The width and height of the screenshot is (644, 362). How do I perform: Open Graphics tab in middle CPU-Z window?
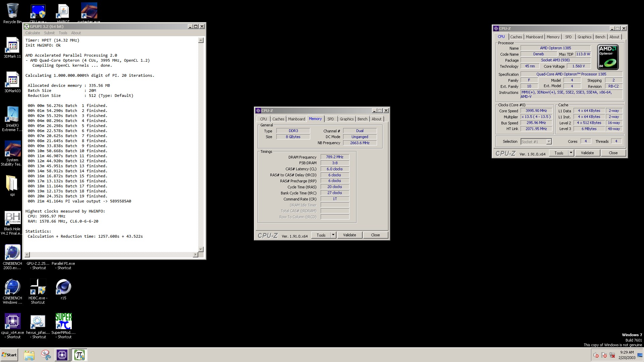point(346,119)
